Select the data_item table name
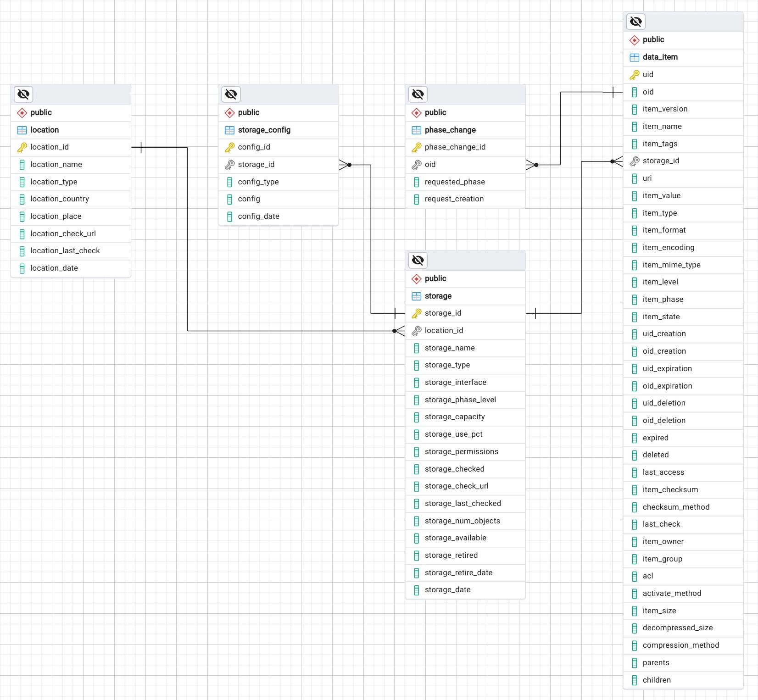Viewport: 758px width, 700px height. (660, 57)
